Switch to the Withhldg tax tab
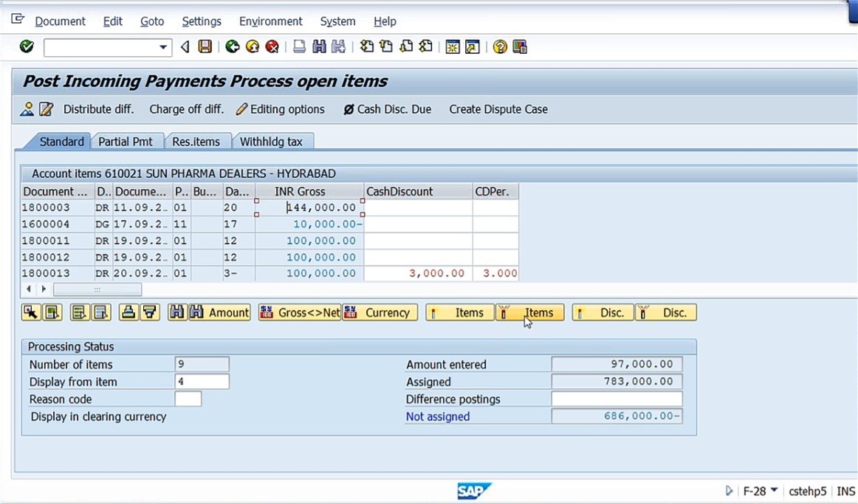The height and width of the screenshot is (504, 858). point(271,142)
